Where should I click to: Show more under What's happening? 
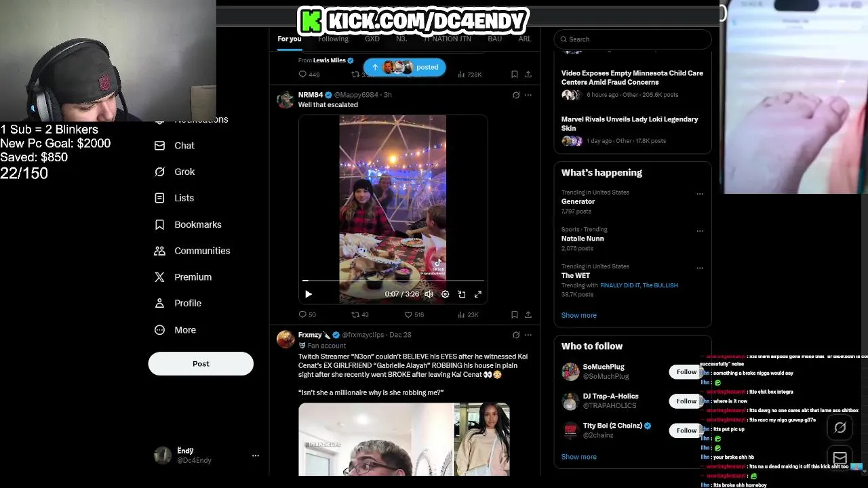(579, 315)
